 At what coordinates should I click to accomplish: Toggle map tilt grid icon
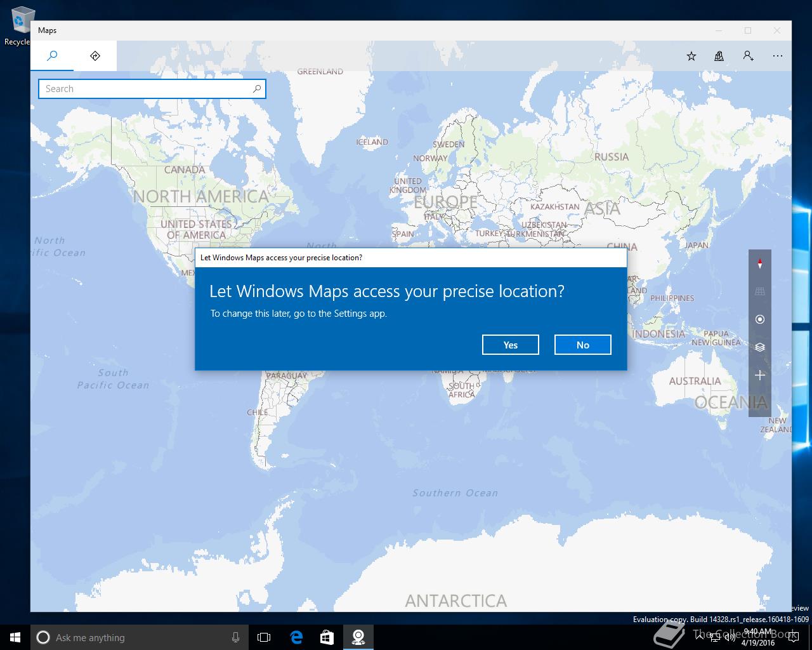click(x=760, y=291)
